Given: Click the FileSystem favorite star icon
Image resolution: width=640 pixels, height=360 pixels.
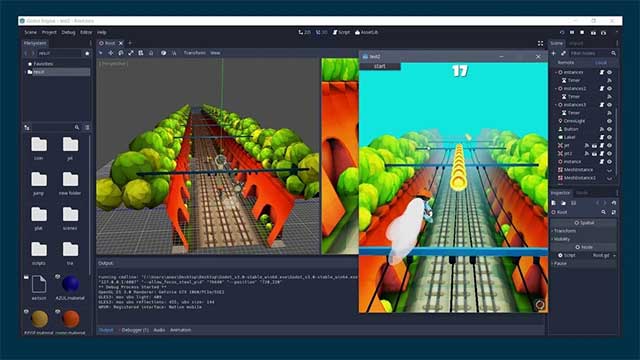Looking at the screenshot, I should click(87, 53).
